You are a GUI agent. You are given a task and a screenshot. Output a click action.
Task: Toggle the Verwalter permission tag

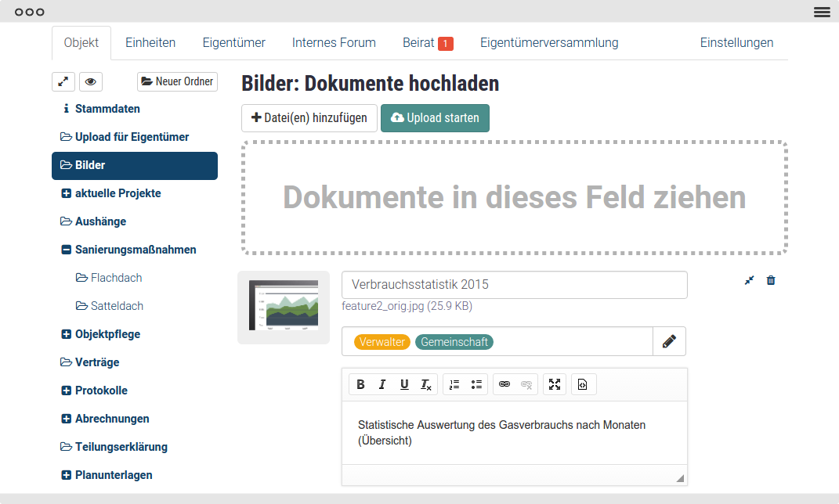382,342
